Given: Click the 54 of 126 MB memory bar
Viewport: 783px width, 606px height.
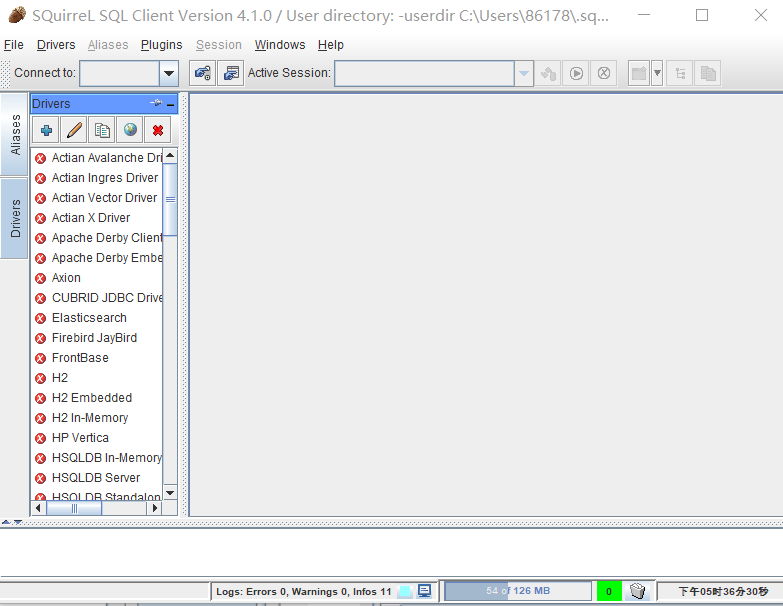Looking at the screenshot, I should (x=518, y=591).
